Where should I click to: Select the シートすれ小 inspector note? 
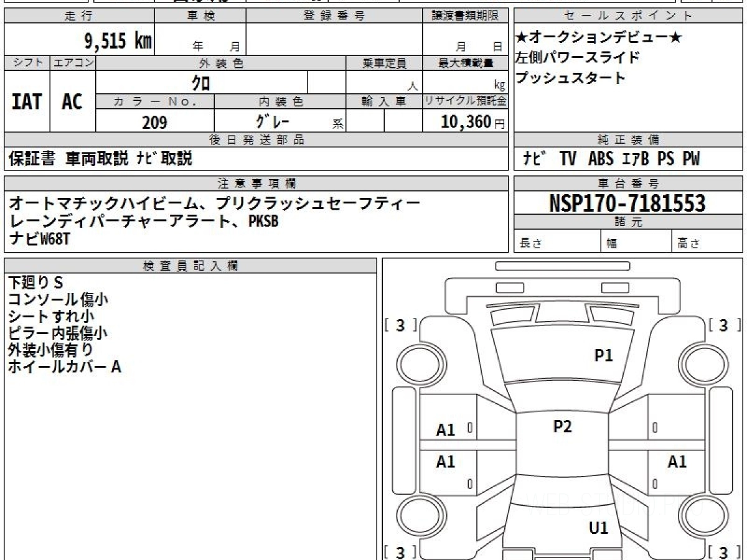[51, 316]
